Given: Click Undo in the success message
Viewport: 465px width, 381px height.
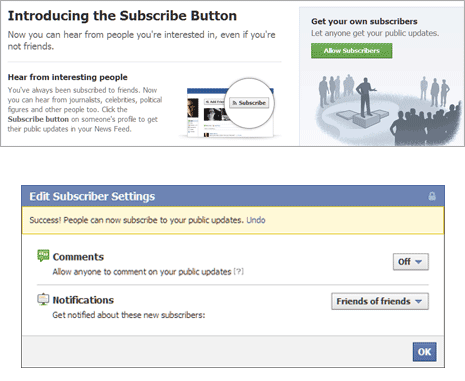Looking at the screenshot, I should tap(256, 220).
